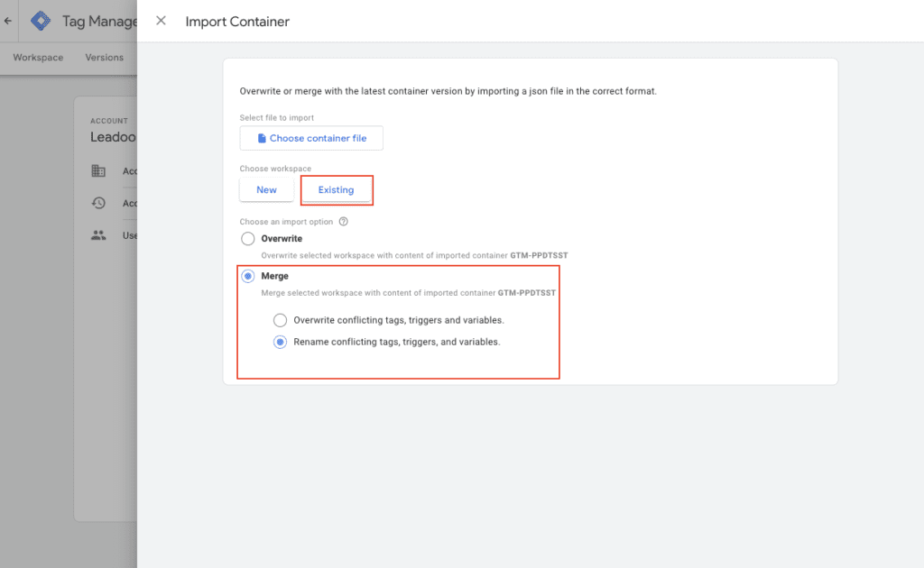Select the Merge import option
The image size is (924, 568).
248,276
